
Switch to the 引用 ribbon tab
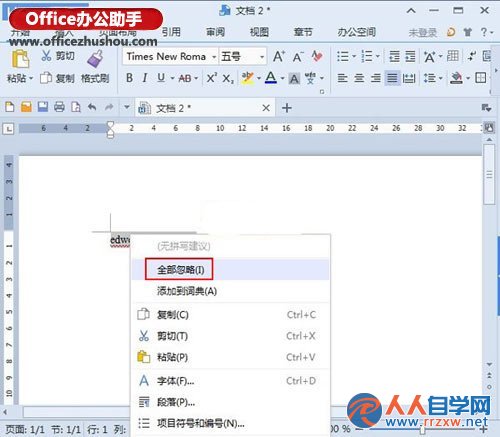pyautogui.click(x=171, y=32)
